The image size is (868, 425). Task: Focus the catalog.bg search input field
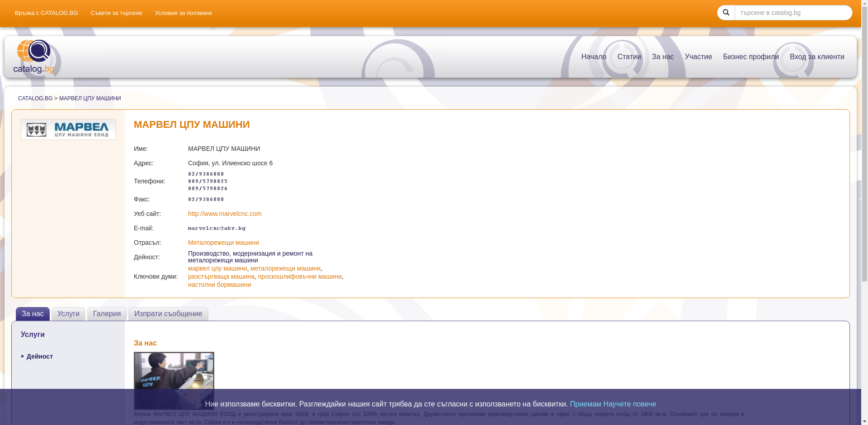[793, 13]
